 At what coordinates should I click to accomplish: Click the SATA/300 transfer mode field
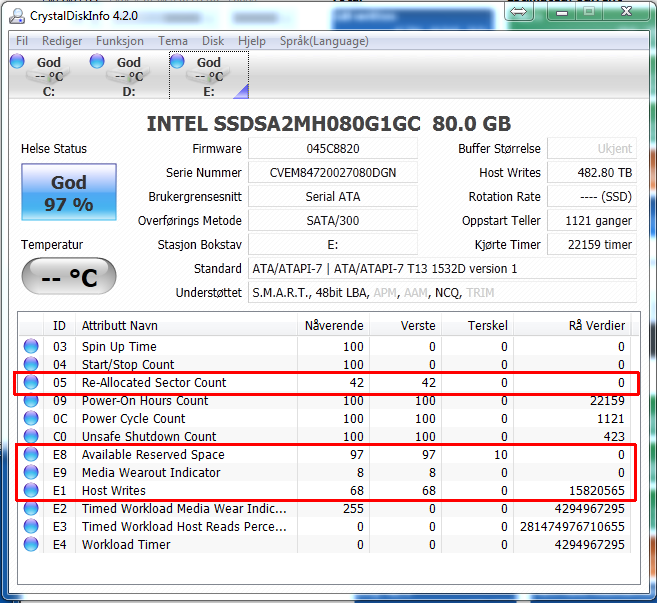(x=333, y=220)
